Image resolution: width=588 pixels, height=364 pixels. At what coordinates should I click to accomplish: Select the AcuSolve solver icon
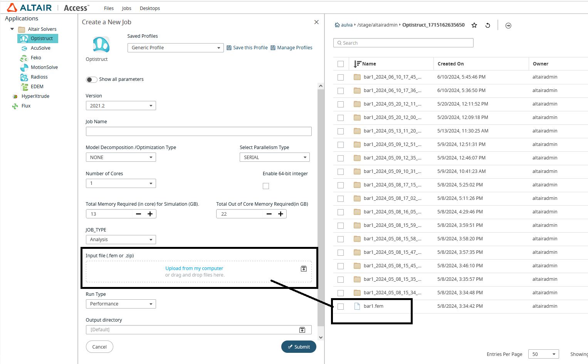[x=24, y=48]
